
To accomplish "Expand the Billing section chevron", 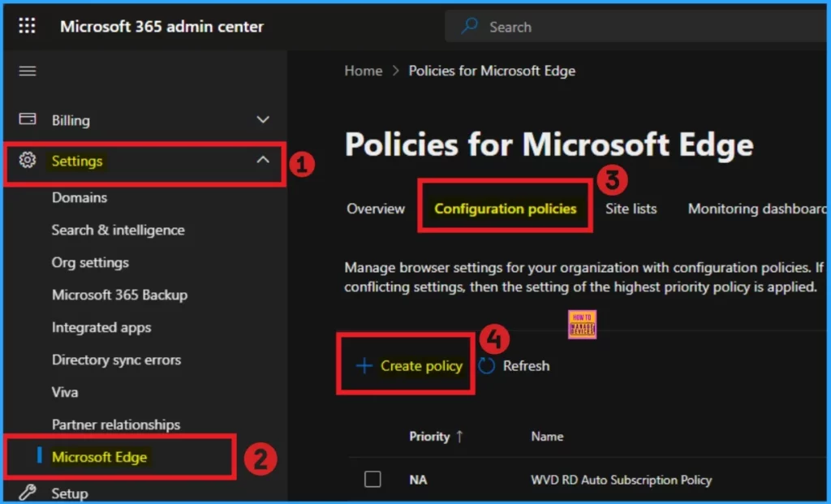I will coord(263,119).
